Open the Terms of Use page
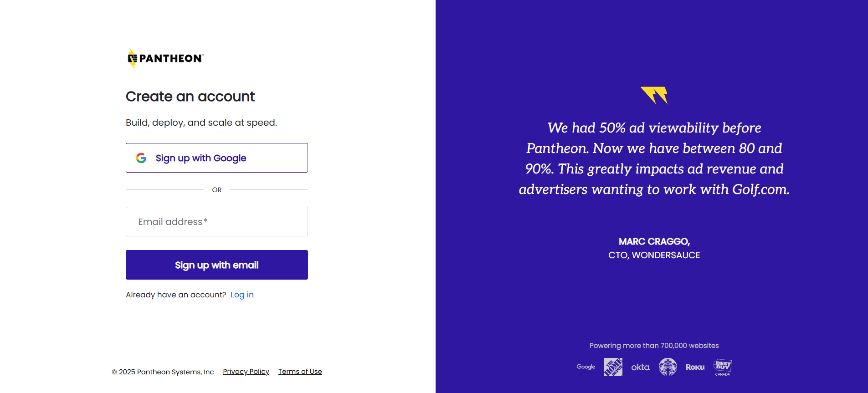The width and height of the screenshot is (868, 393). point(300,372)
